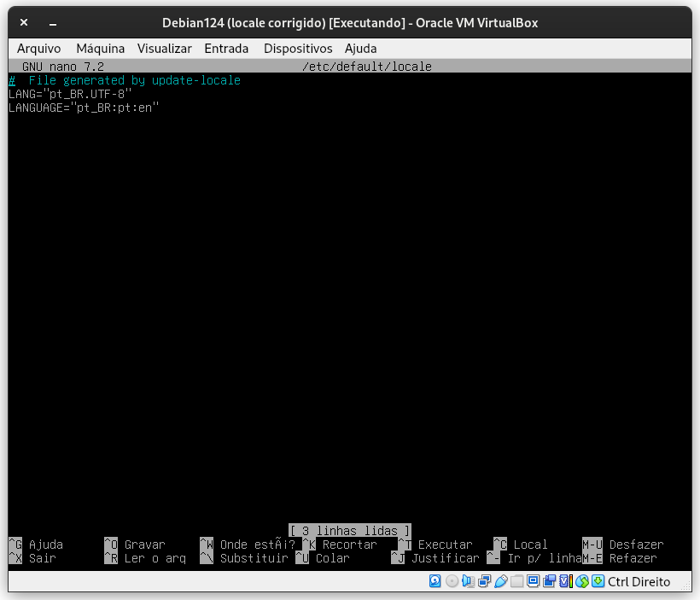
Task: Click the mouse integration status icon
Action: [582, 581]
